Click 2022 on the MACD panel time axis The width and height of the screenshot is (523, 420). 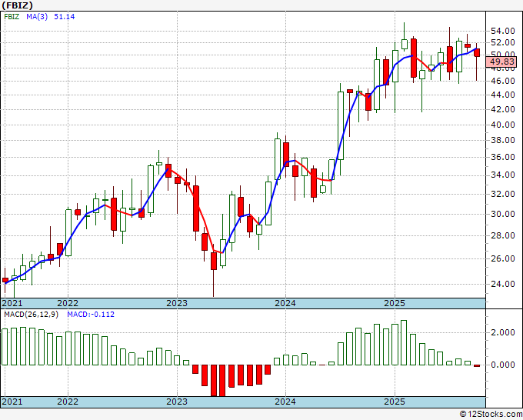pyautogui.click(x=68, y=402)
